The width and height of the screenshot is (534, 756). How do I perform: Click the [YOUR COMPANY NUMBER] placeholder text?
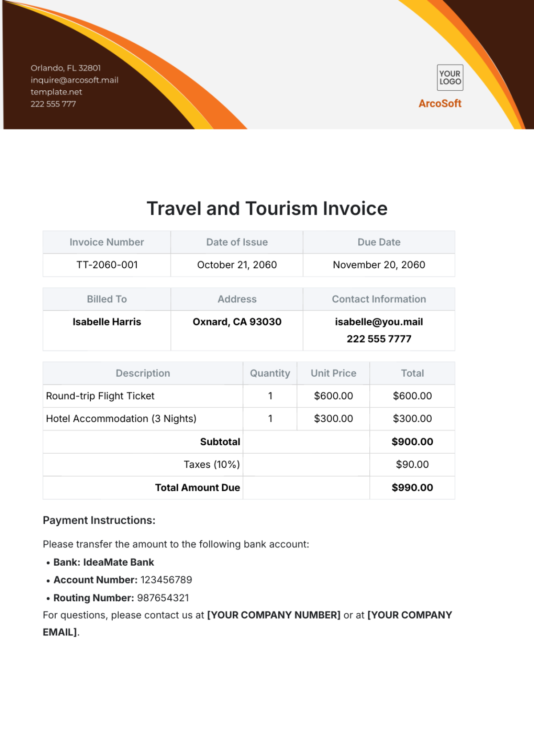[274, 615]
